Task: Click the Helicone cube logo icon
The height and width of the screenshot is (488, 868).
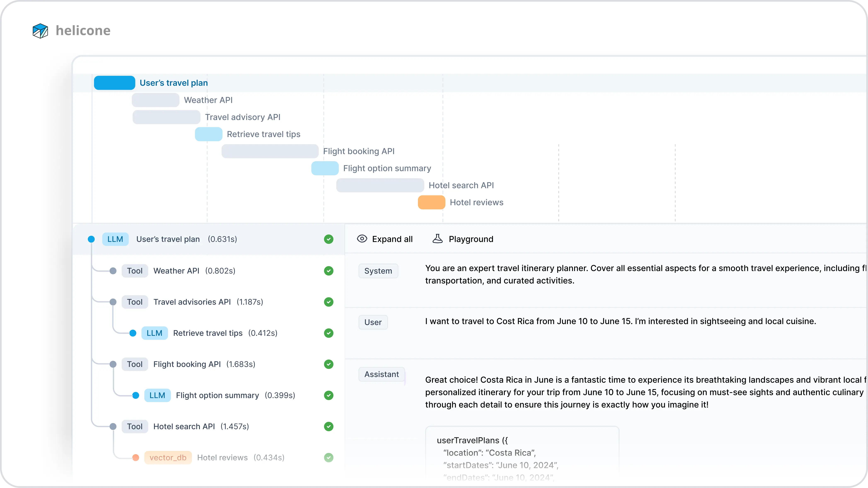Action: (x=40, y=31)
